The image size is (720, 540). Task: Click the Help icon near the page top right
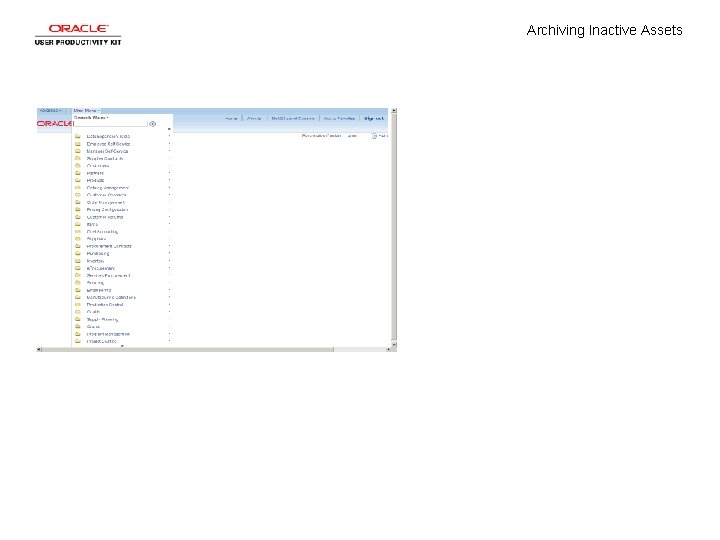pos(374,136)
